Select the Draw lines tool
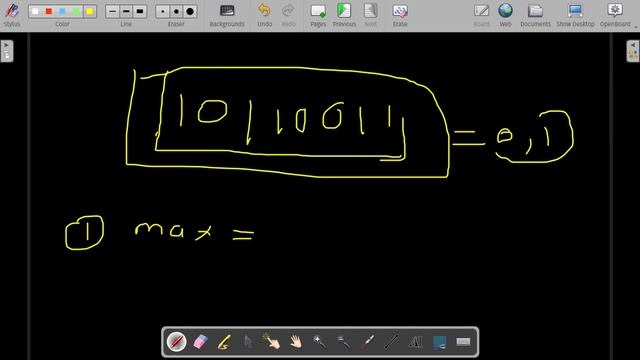640x360 pixels. click(391, 342)
